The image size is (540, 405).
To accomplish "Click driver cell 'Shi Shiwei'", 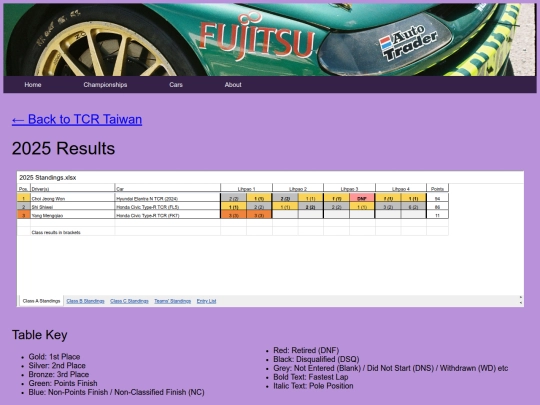I will [72, 207].
